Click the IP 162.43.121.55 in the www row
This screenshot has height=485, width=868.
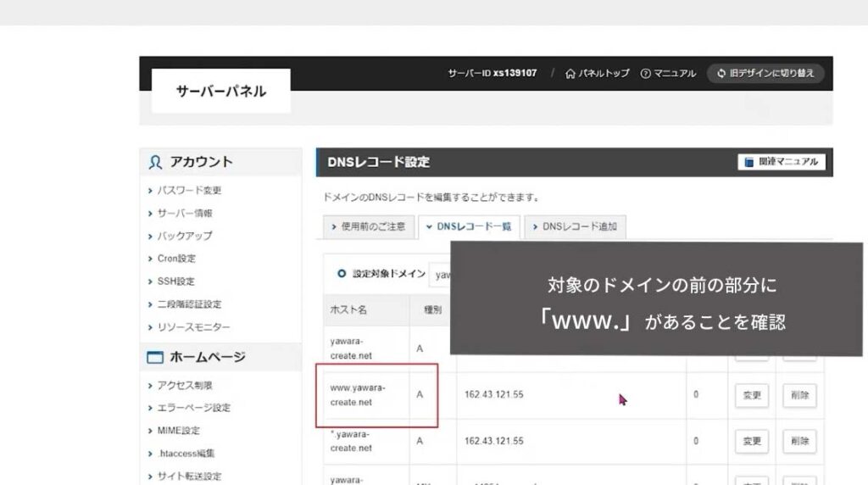coord(494,394)
